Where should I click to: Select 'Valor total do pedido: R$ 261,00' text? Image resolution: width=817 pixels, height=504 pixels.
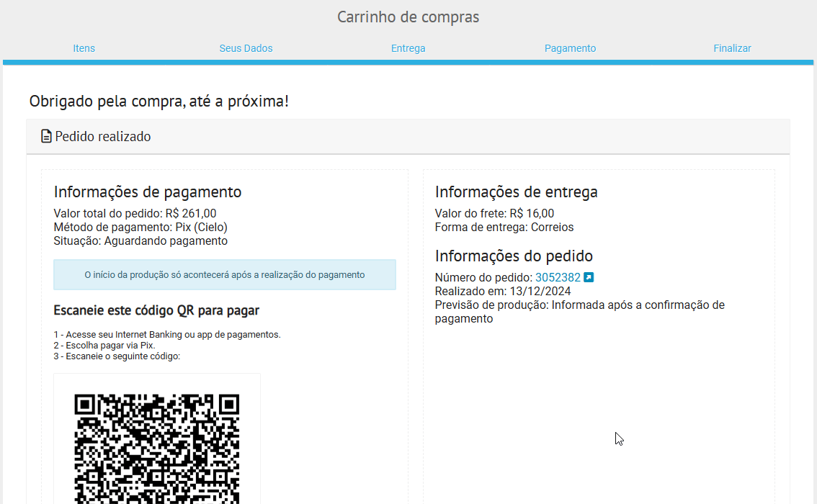135,213
